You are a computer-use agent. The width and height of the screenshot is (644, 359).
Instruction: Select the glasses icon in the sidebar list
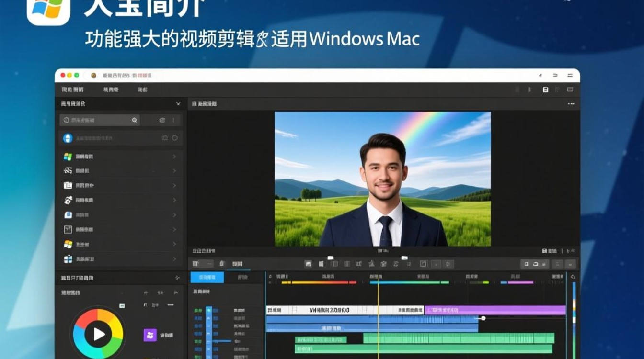[68, 170]
